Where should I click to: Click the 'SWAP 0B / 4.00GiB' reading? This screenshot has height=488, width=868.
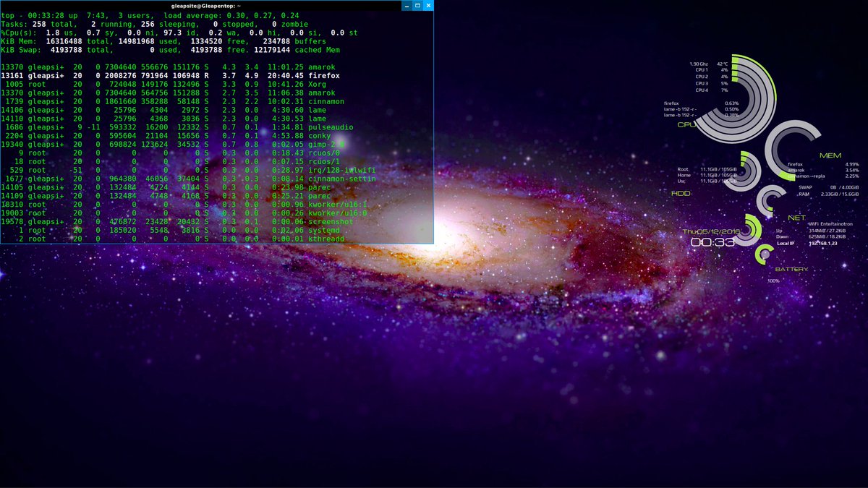tap(829, 187)
